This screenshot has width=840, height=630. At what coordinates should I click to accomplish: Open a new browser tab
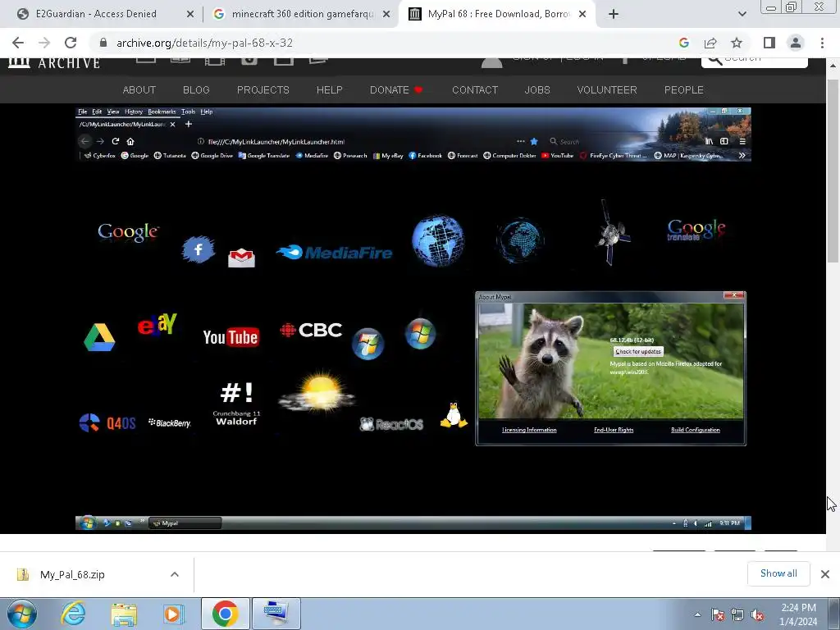pos(614,14)
